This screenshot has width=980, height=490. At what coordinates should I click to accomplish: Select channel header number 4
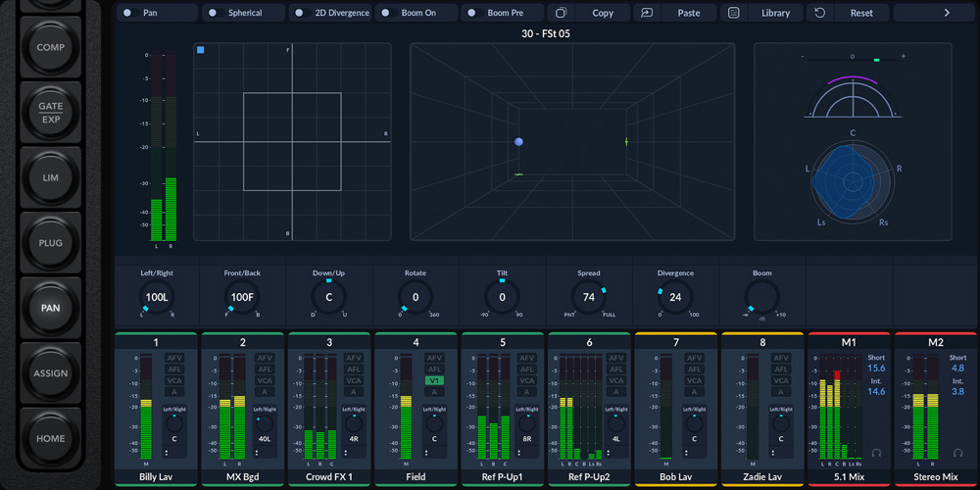[416, 342]
